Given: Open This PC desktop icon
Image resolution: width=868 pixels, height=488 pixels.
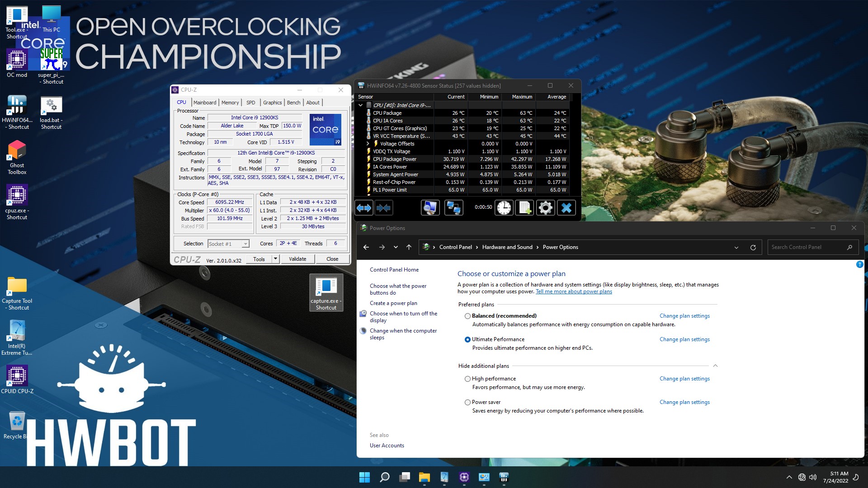Looking at the screenshot, I should pos(51,19).
